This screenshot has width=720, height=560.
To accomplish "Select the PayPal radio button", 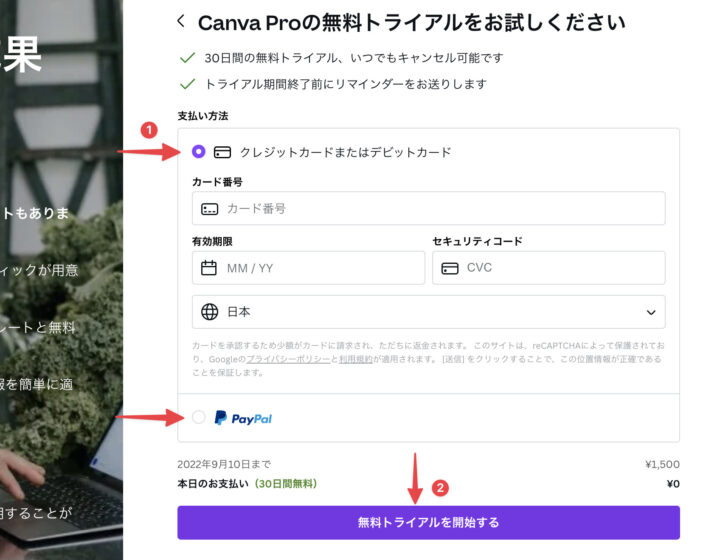I will click(x=198, y=417).
